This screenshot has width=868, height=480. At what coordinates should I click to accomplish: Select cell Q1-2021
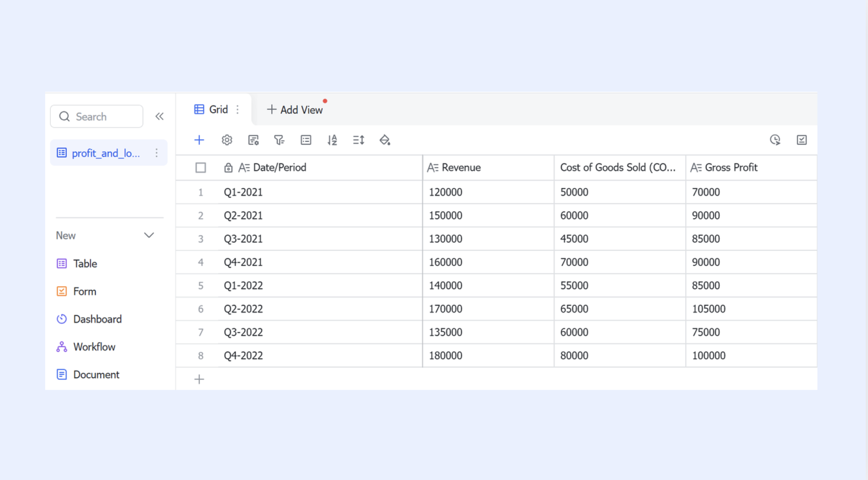(x=320, y=192)
